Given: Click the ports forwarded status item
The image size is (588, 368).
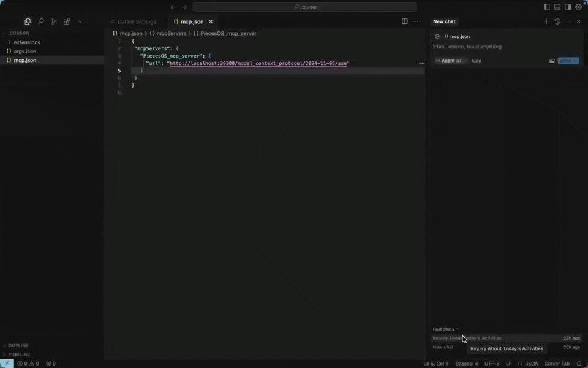Looking at the screenshot, I should [x=51, y=364].
